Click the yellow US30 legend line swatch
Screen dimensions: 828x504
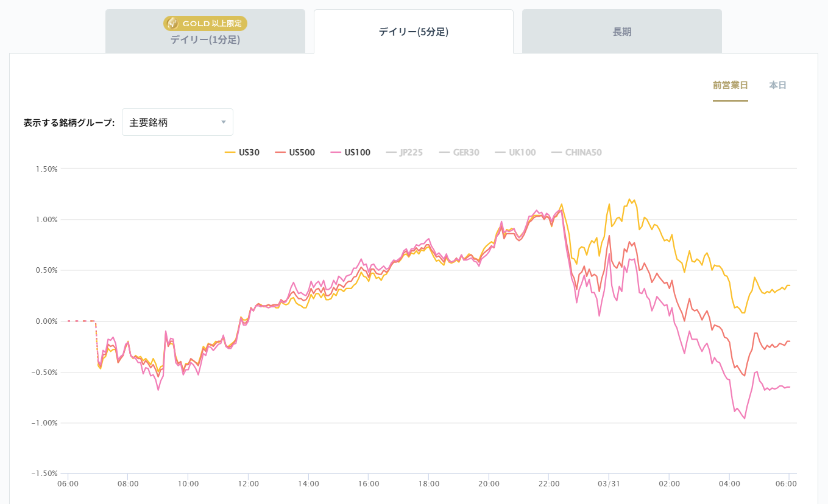point(230,153)
